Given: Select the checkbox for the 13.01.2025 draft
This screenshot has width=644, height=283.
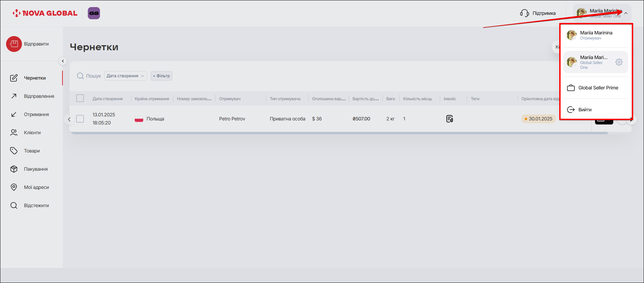Looking at the screenshot, I should (80, 119).
